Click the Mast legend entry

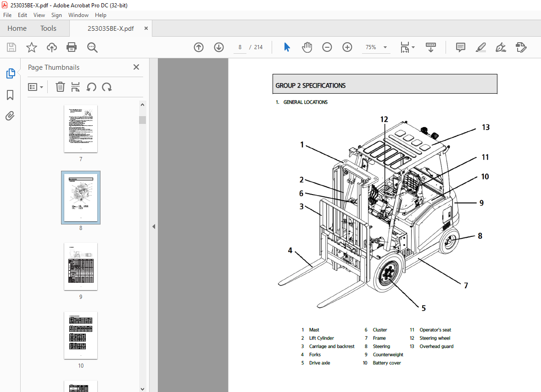click(x=314, y=330)
